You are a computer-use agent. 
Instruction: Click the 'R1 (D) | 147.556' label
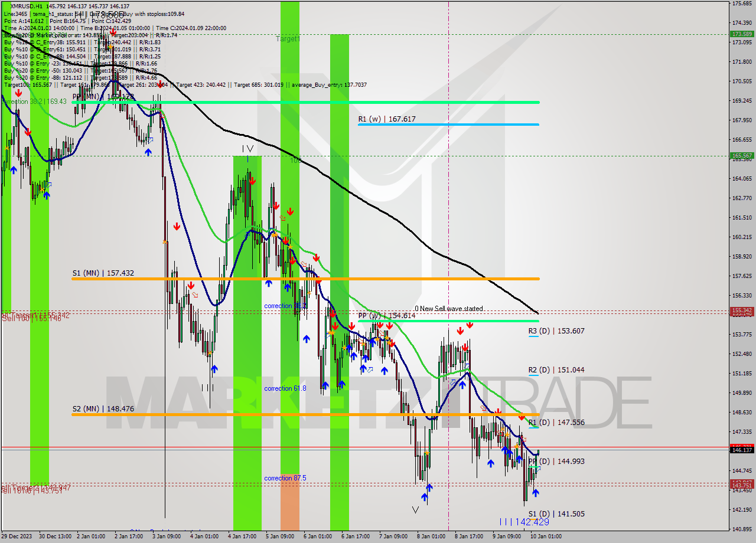(556, 423)
